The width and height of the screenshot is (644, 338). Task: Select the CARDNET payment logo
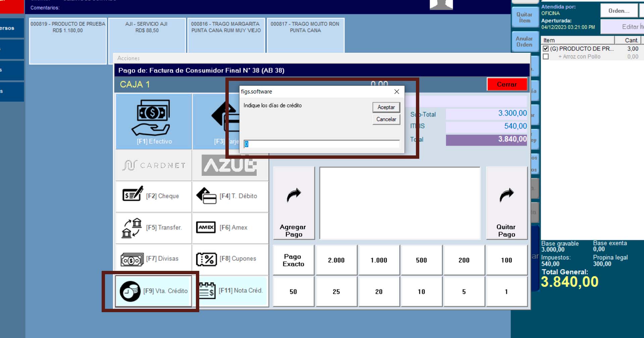tap(154, 165)
